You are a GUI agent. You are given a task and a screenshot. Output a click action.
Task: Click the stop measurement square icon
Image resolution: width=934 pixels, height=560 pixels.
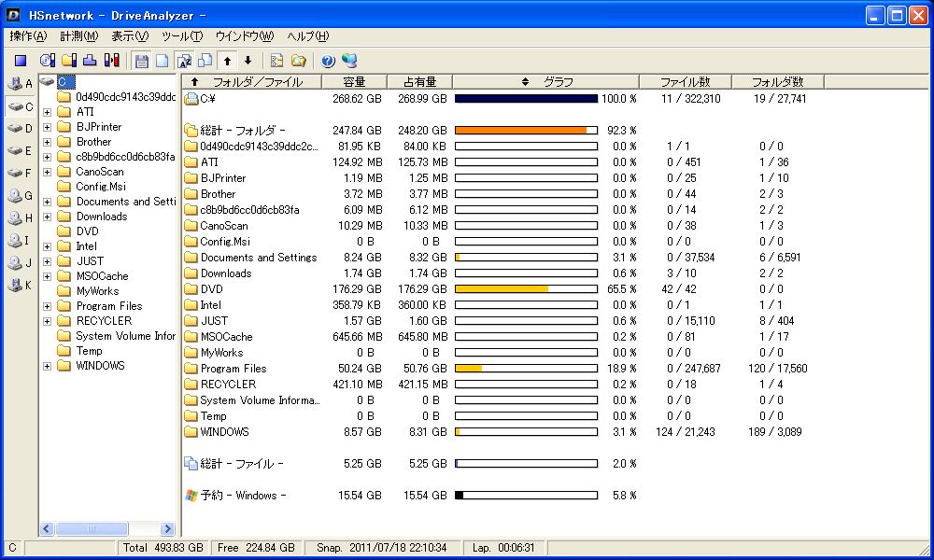point(21,60)
